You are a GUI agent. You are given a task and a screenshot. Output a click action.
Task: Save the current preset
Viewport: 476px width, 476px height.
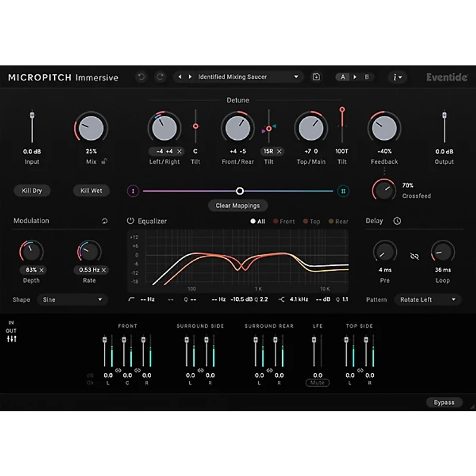point(317,77)
